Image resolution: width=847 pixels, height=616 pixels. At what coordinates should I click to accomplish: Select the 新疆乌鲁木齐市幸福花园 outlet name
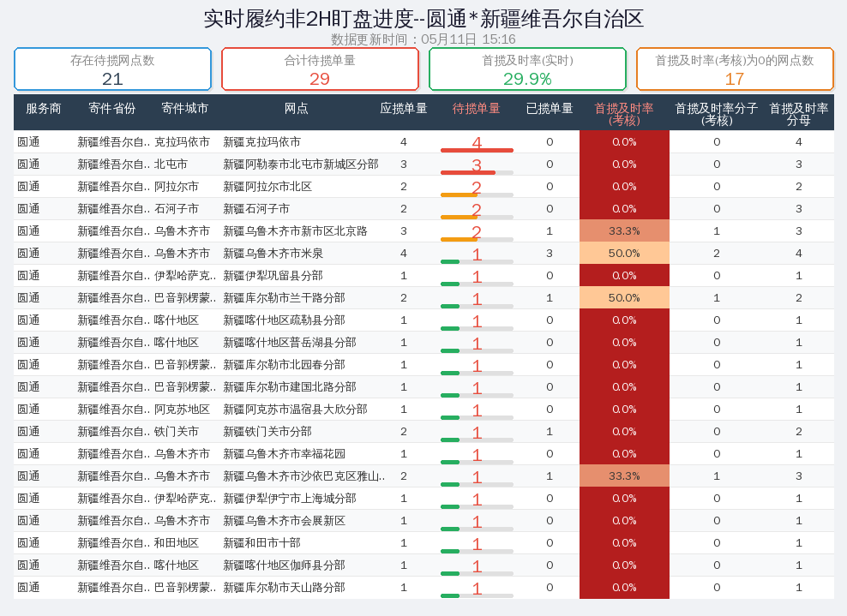click(x=284, y=454)
